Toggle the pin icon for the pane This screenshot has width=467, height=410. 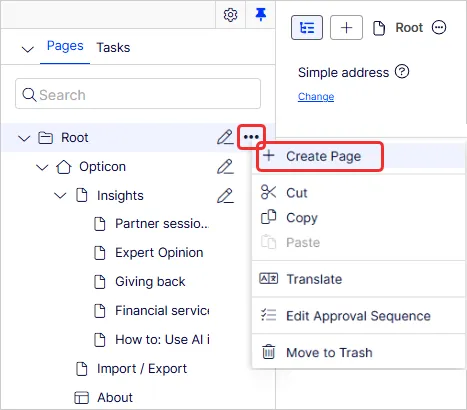point(260,15)
